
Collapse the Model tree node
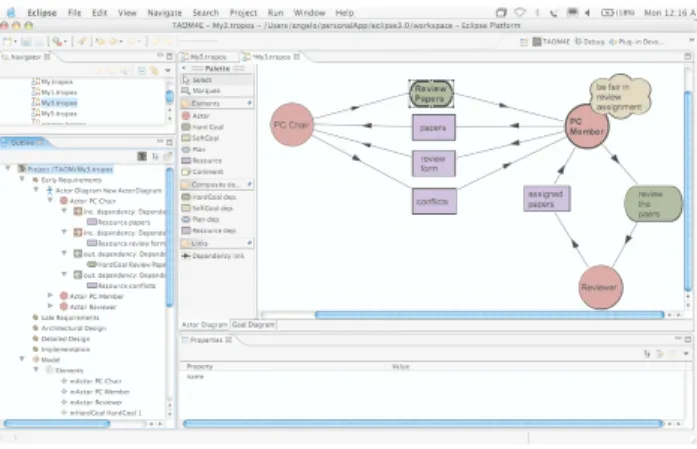(x=22, y=359)
